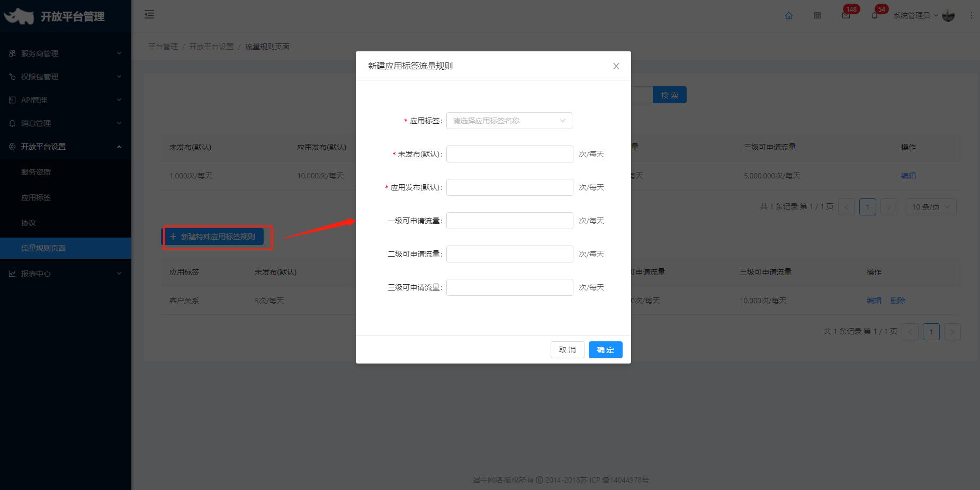Open 应用标签 submenu item

pyautogui.click(x=66, y=197)
